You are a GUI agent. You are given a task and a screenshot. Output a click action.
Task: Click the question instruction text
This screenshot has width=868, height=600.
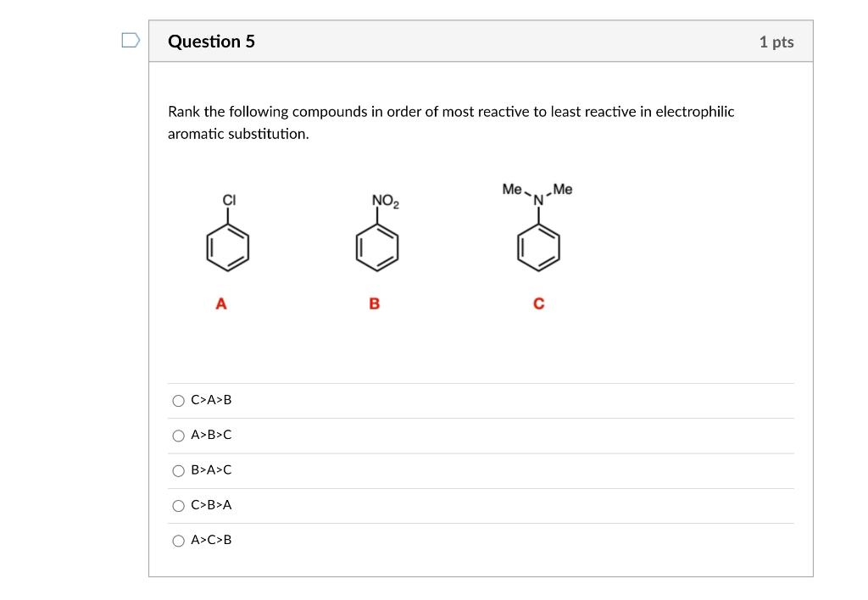pyautogui.click(x=452, y=122)
